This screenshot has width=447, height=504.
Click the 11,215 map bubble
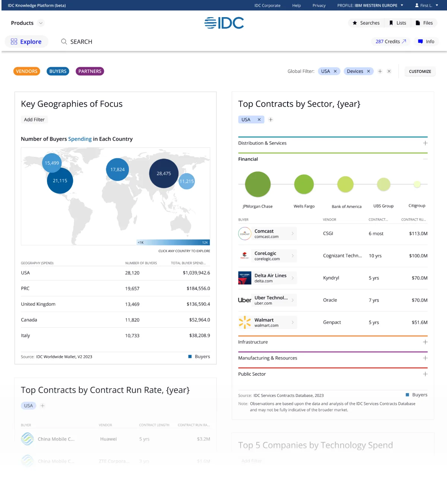click(187, 181)
